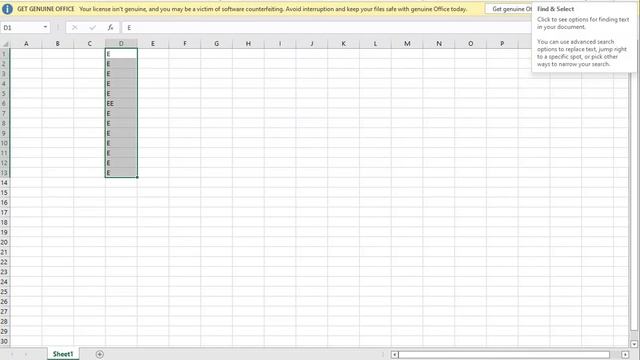This screenshot has height=360, width=640.
Task: Select row 6 header
Action: click(4, 103)
